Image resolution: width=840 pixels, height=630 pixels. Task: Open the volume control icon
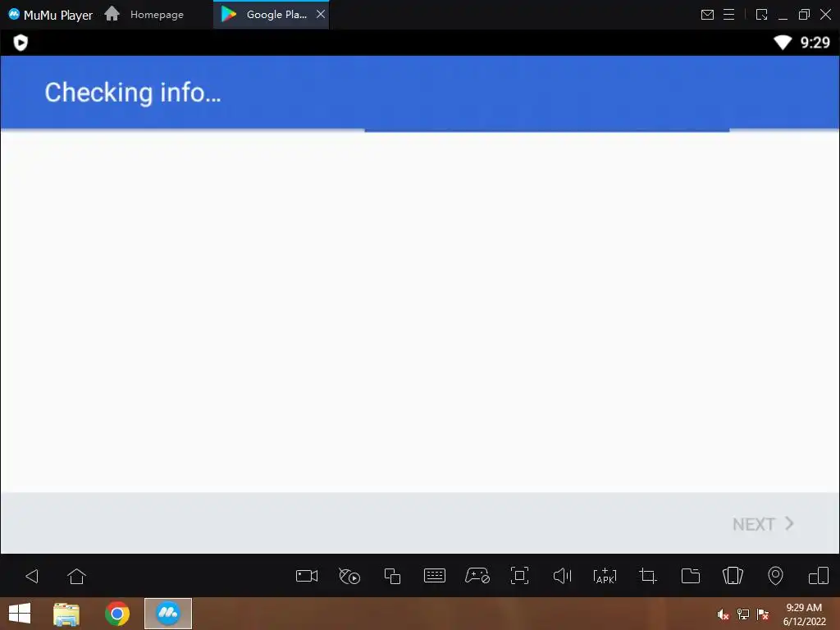click(562, 576)
